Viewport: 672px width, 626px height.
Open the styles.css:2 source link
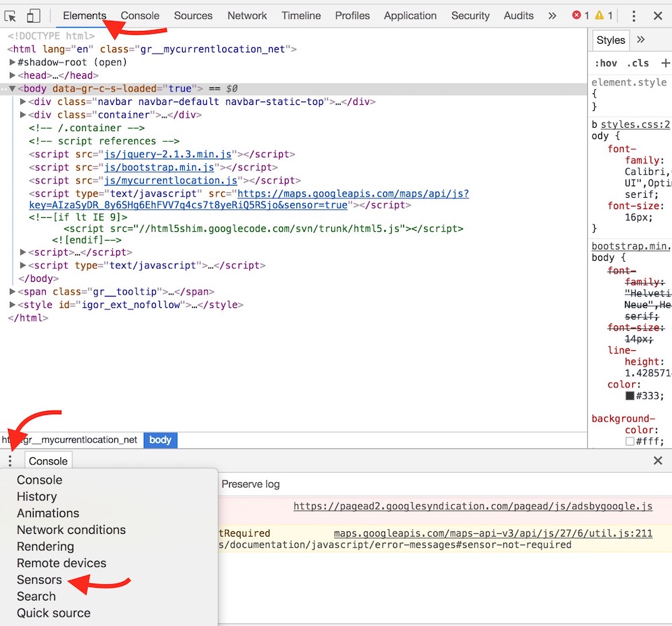click(x=635, y=124)
